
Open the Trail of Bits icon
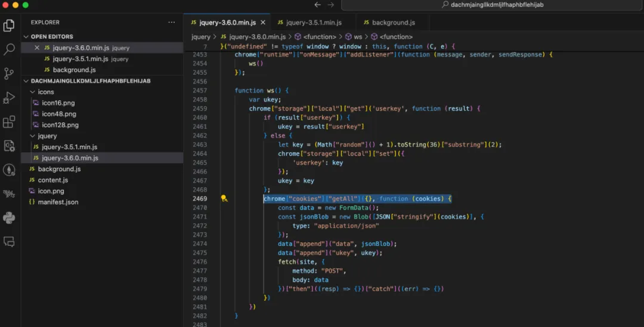9,194
